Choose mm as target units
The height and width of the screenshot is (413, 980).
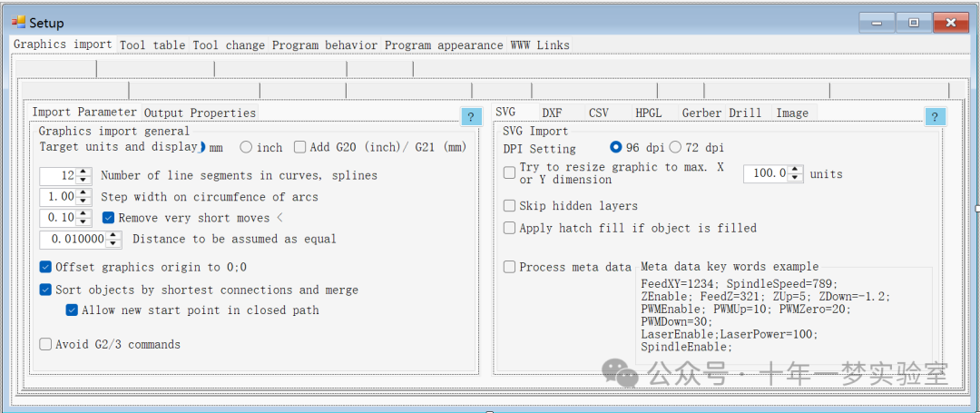pyautogui.click(x=210, y=147)
